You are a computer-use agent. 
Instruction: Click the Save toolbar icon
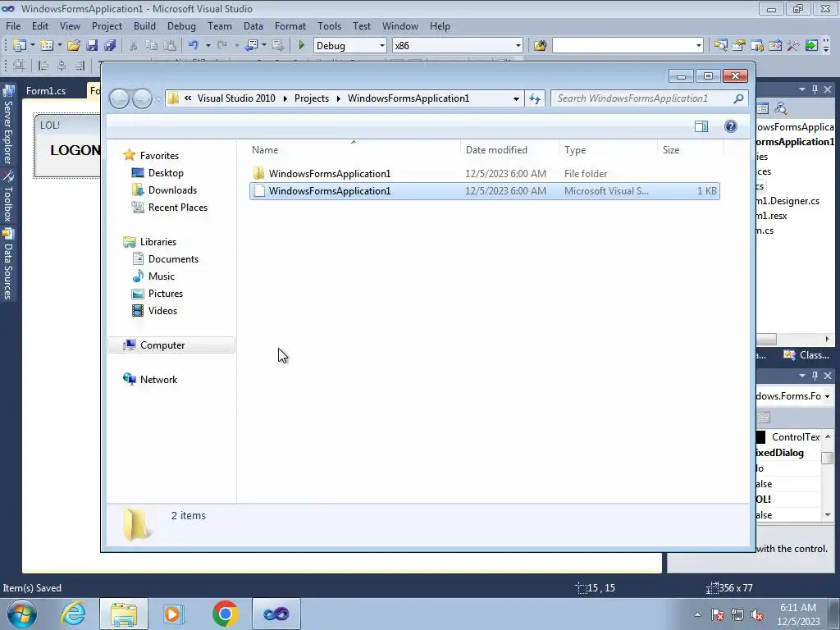pos(92,46)
